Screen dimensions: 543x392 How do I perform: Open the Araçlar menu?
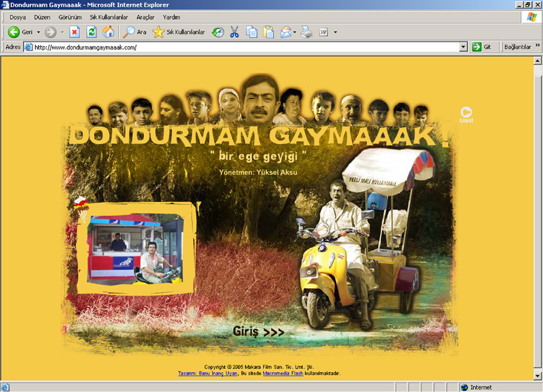tap(145, 17)
